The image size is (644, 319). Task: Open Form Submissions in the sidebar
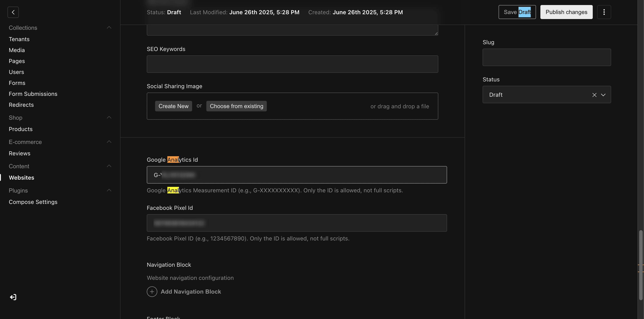tap(33, 94)
